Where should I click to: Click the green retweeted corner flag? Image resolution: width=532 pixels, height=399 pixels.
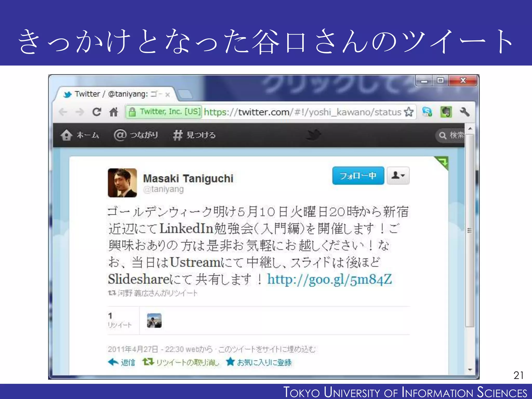point(442,162)
